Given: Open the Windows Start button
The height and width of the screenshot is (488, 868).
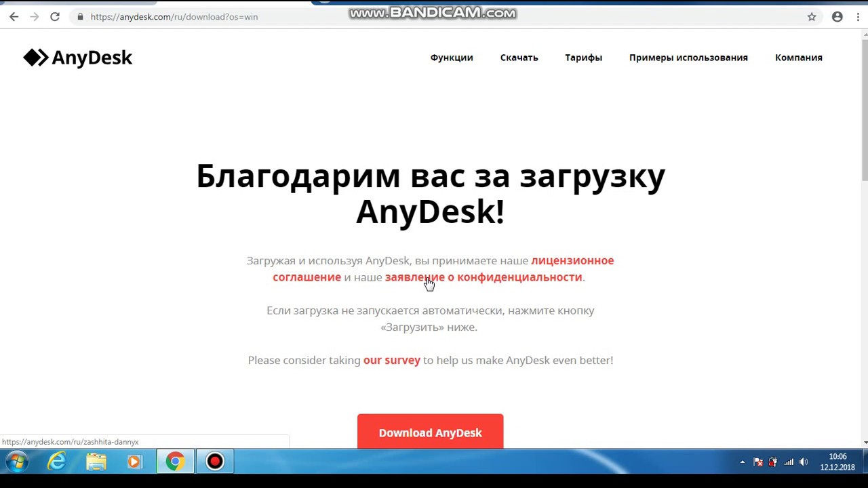Looking at the screenshot, I should coord(17,462).
